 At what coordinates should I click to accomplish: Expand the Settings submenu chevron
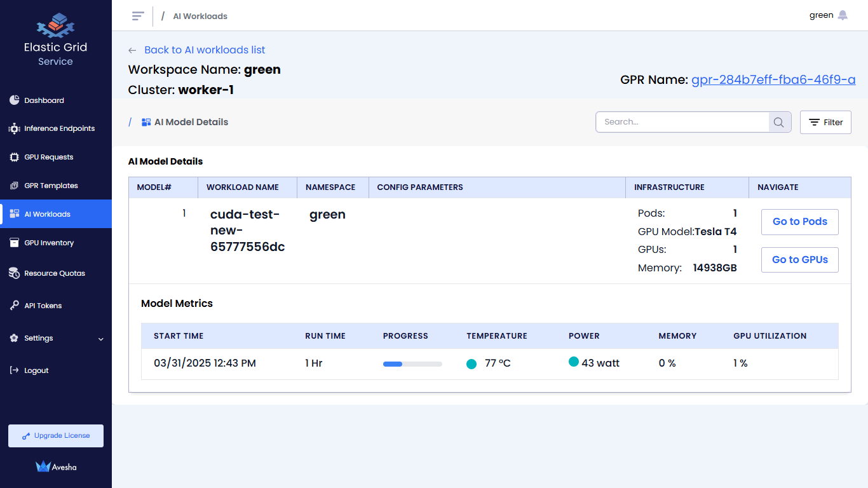pyautogui.click(x=101, y=339)
